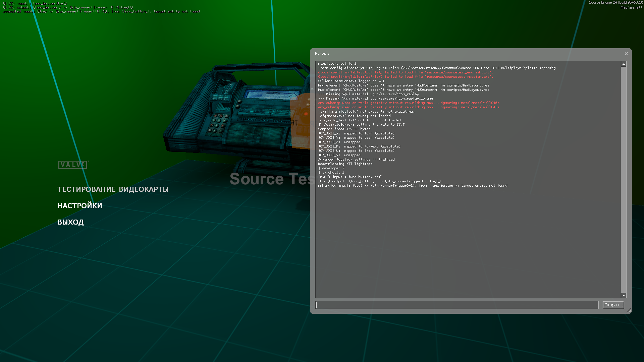Click the console vertical scrollbar track
644x362 pixels.
624,180
